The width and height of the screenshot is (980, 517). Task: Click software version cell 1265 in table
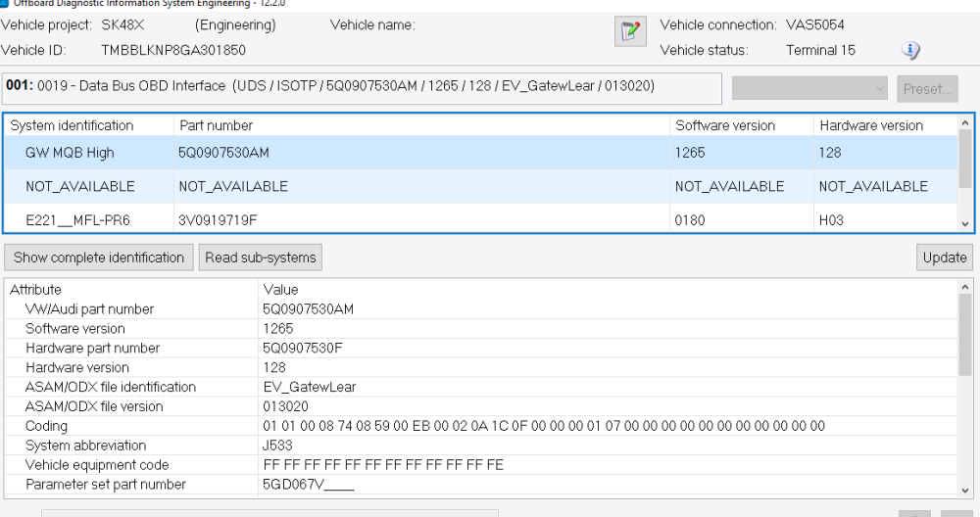pyautogui.click(x=690, y=153)
